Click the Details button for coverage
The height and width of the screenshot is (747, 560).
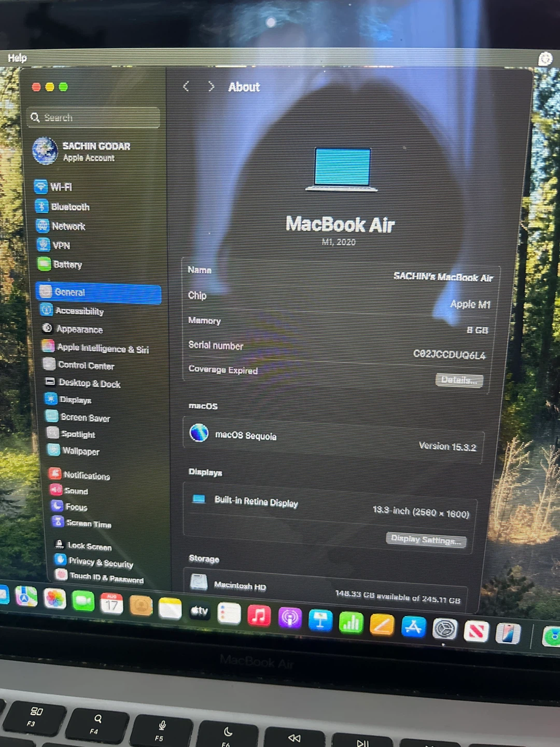pyautogui.click(x=459, y=380)
